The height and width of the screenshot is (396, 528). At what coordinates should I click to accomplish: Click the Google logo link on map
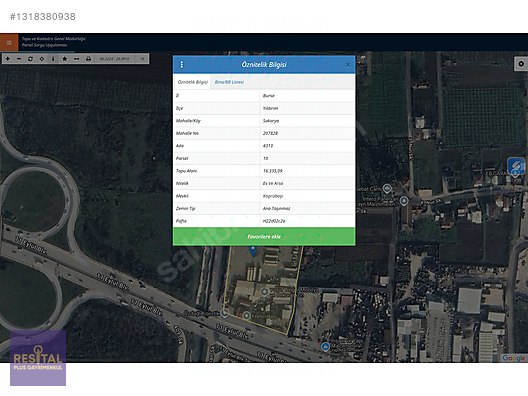513,358
